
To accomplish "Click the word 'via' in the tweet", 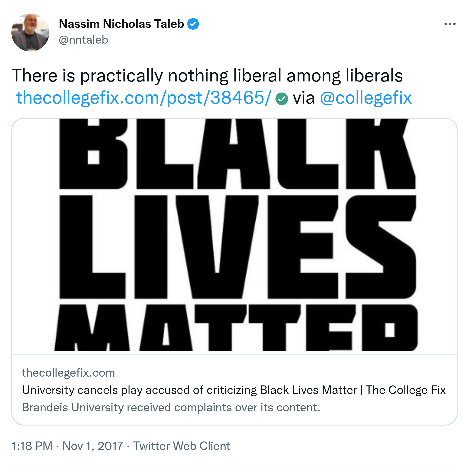I will pyautogui.click(x=304, y=98).
